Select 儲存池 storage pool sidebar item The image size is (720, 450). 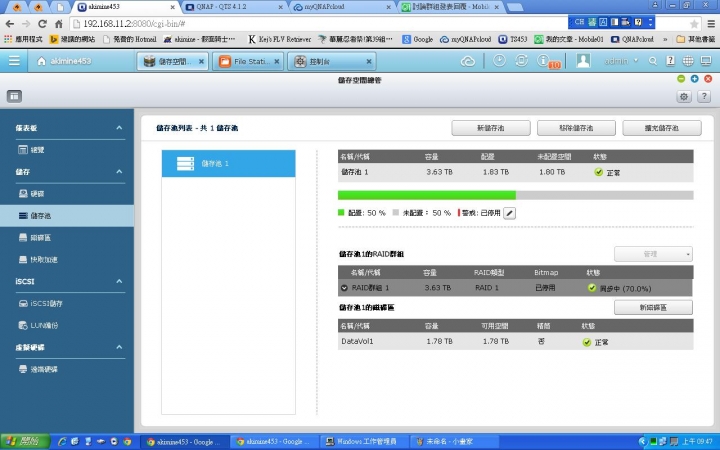click(x=67, y=216)
